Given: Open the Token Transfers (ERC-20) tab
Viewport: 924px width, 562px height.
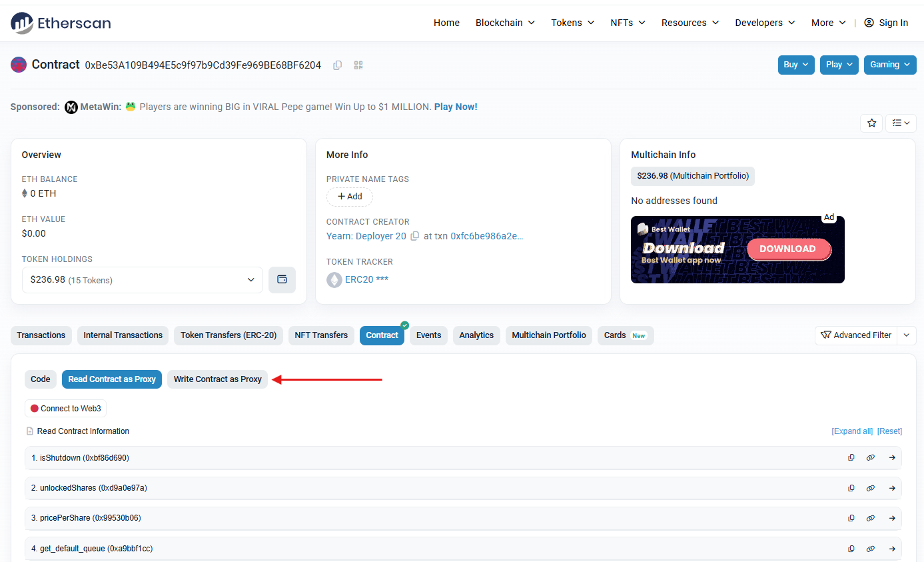Looking at the screenshot, I should 229,335.
